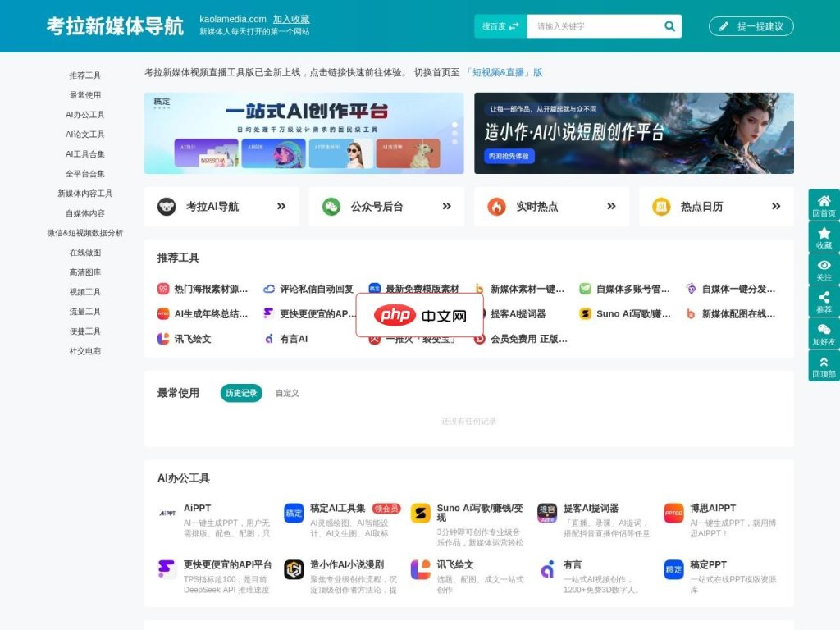Click the AiPPT tool icon
The image size is (840, 630).
(167, 513)
